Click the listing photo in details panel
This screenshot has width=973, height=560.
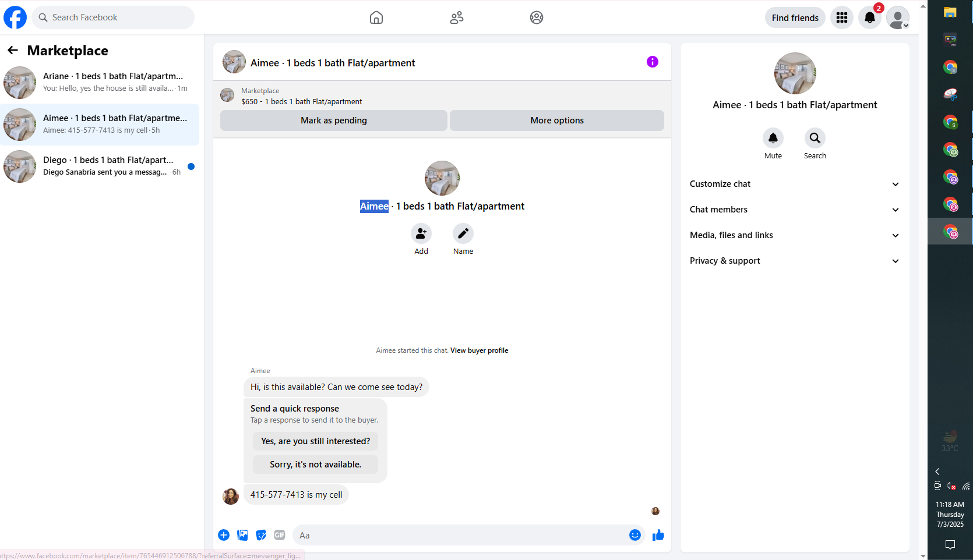[x=795, y=73]
